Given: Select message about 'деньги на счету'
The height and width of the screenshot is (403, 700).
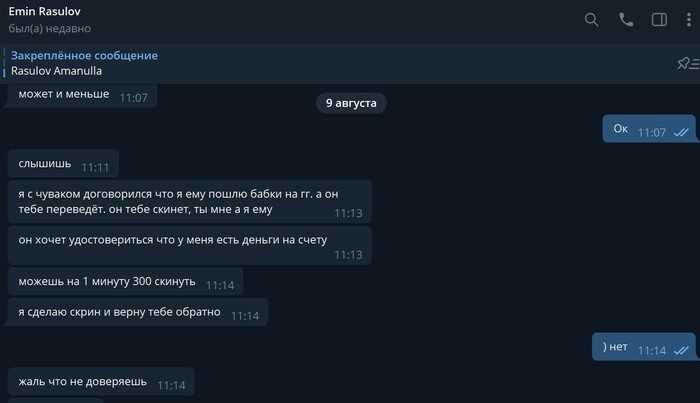Looking at the screenshot, I should [190, 245].
